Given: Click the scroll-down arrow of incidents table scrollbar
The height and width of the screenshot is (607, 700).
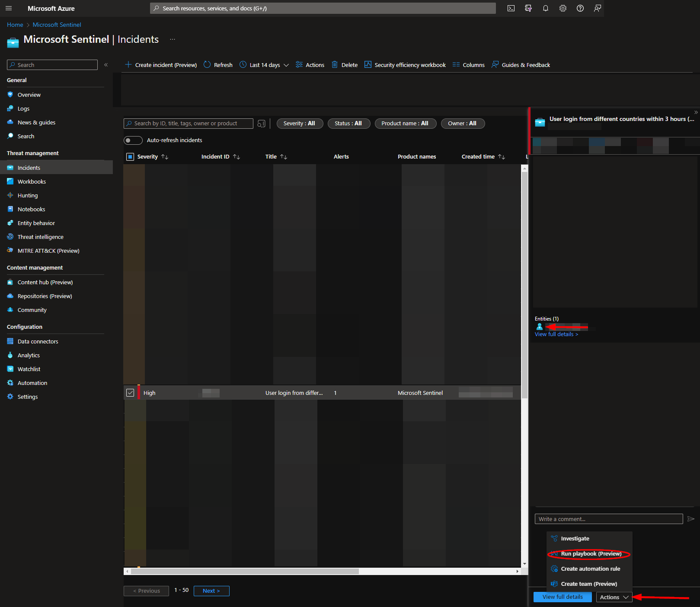Looking at the screenshot, I should pyautogui.click(x=524, y=564).
